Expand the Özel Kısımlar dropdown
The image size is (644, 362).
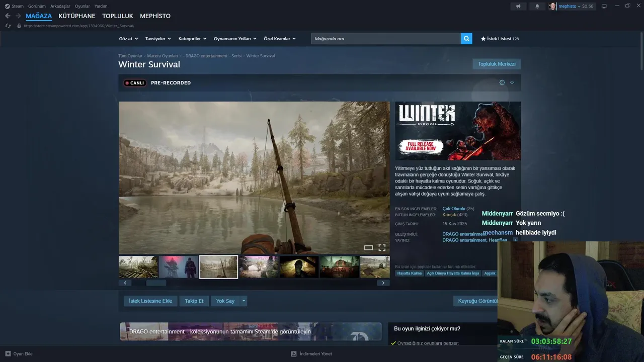pyautogui.click(x=280, y=39)
